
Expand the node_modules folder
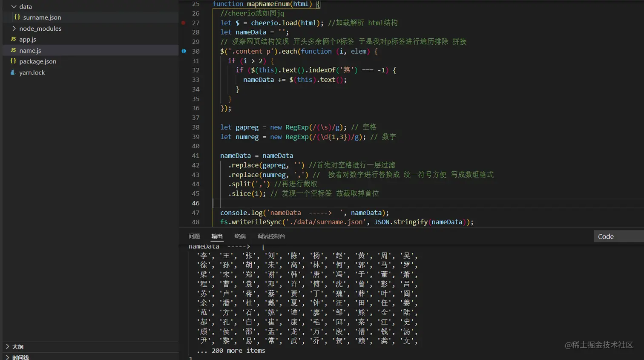pos(14,28)
